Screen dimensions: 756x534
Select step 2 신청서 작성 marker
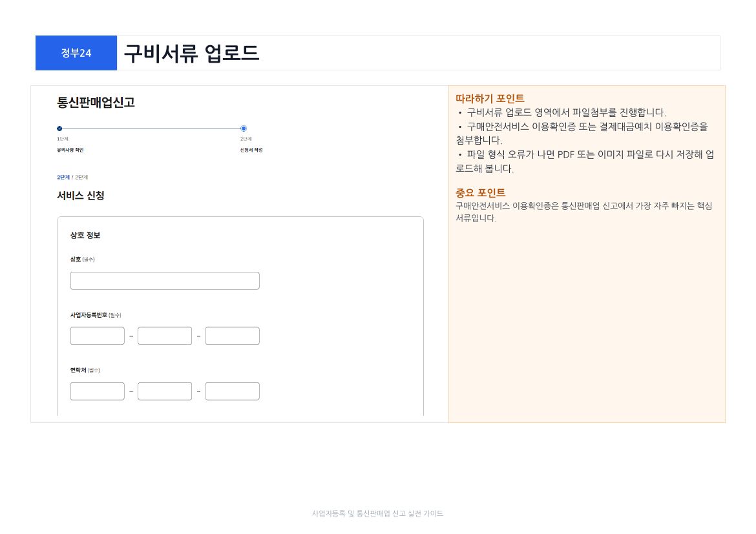244,128
